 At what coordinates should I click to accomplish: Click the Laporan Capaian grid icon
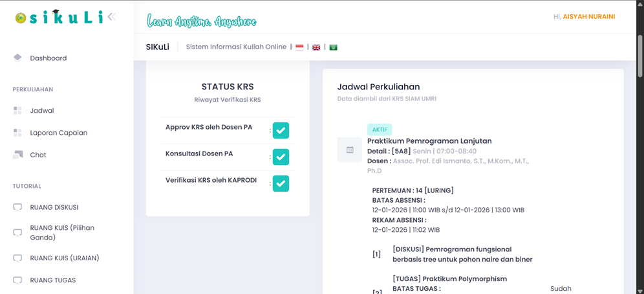17,132
